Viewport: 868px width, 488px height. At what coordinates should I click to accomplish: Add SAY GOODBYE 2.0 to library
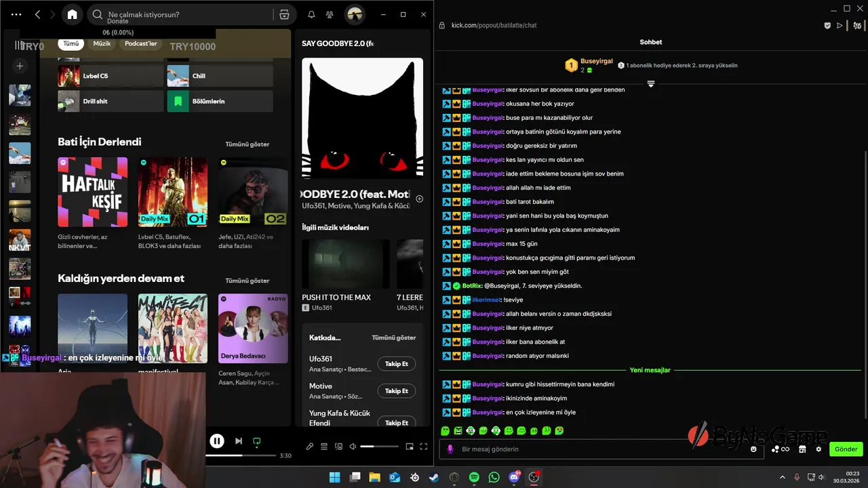coord(419,199)
